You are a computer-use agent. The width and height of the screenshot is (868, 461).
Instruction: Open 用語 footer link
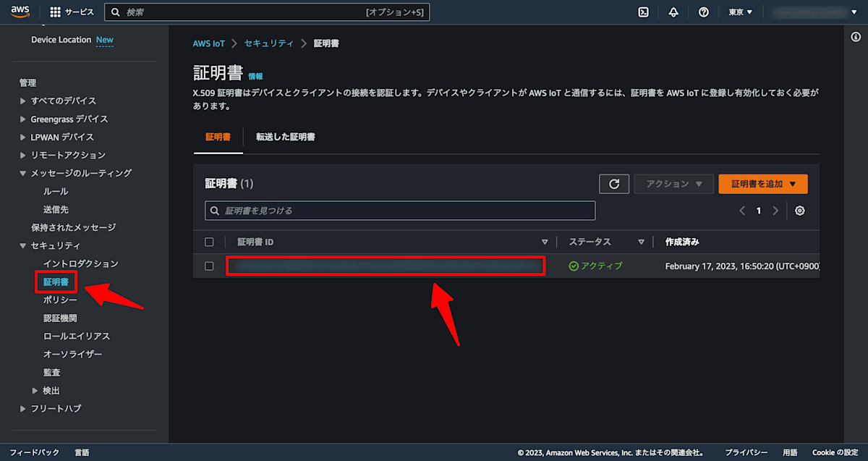pos(790,452)
